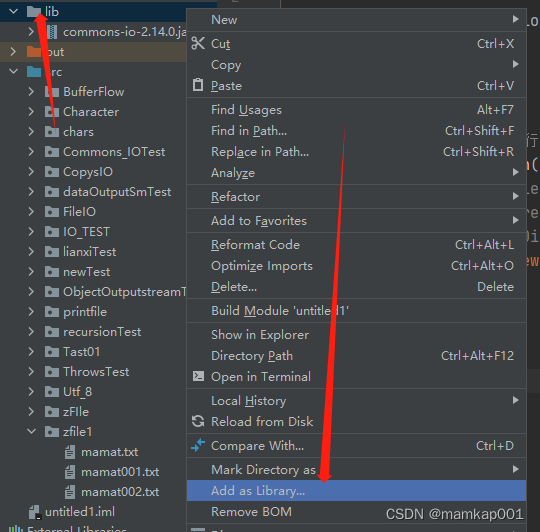Click the mamat001.txt file icon
Image resolution: width=540 pixels, height=532 pixels.
[x=70, y=472]
